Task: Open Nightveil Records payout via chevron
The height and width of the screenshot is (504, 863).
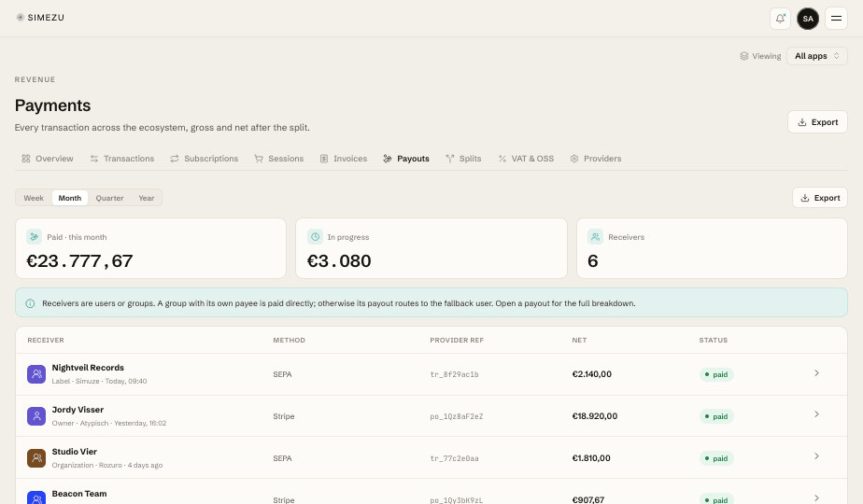Action: 816,373
